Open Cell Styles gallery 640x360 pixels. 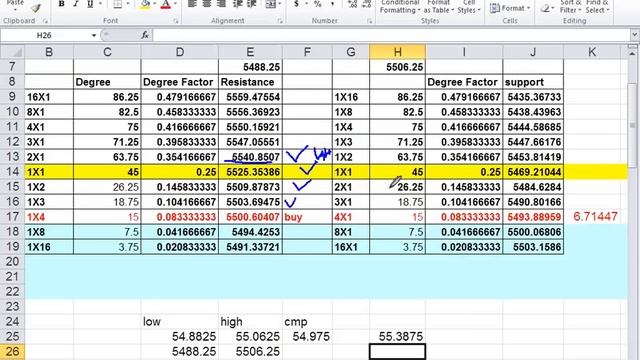click(x=469, y=7)
